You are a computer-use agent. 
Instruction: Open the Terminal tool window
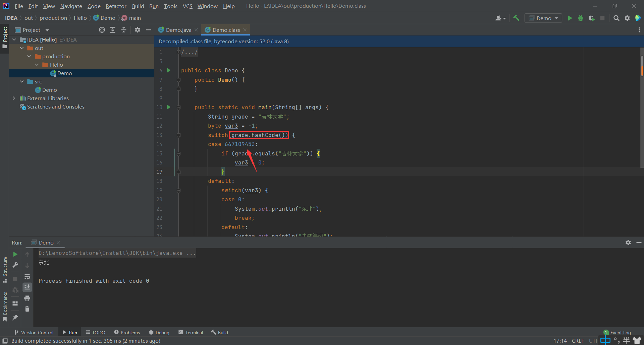(191, 332)
